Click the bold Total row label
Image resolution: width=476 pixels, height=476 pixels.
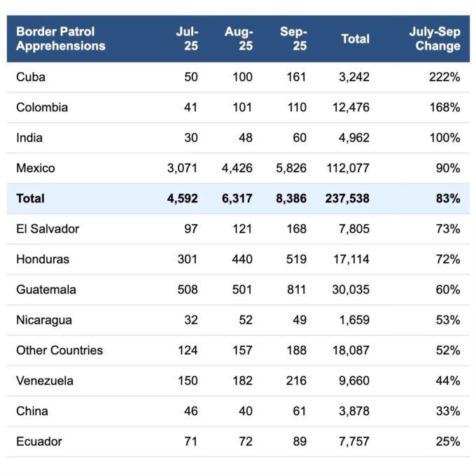click(x=30, y=199)
